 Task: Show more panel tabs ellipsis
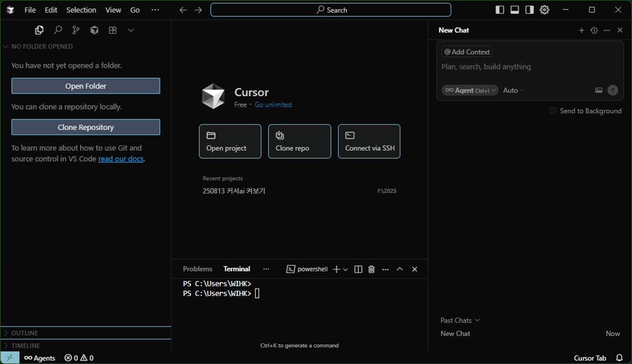pyautogui.click(x=266, y=269)
